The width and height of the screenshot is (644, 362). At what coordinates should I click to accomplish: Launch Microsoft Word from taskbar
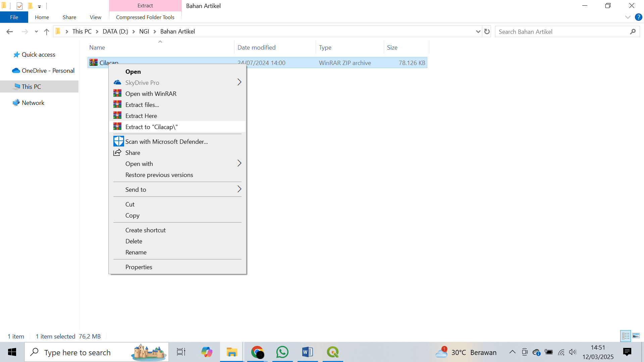point(308,352)
